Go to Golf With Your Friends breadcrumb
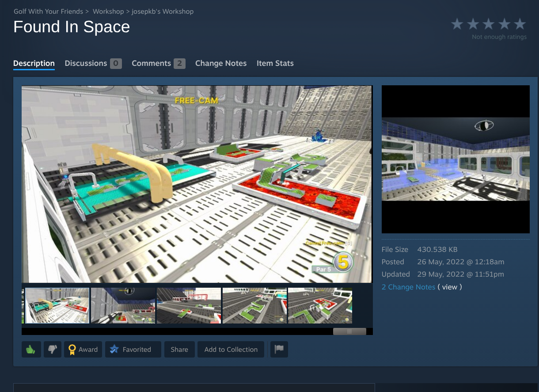The width and height of the screenshot is (539, 392). click(48, 11)
